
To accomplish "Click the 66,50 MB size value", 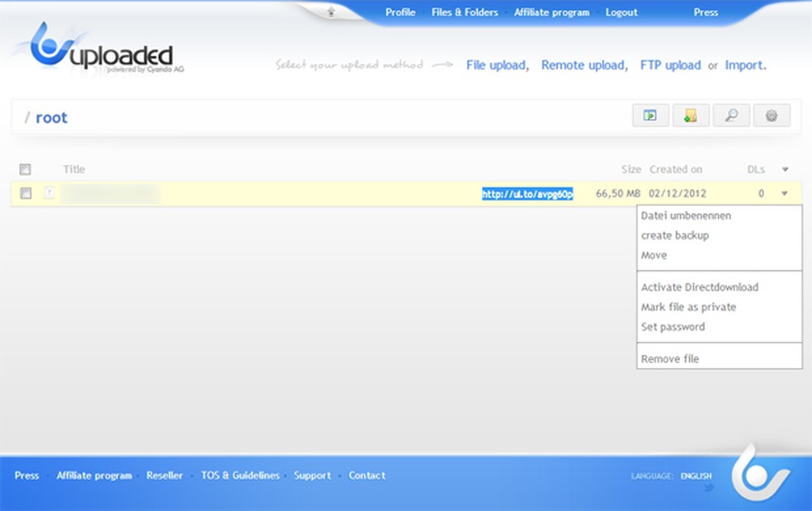I will point(618,193).
